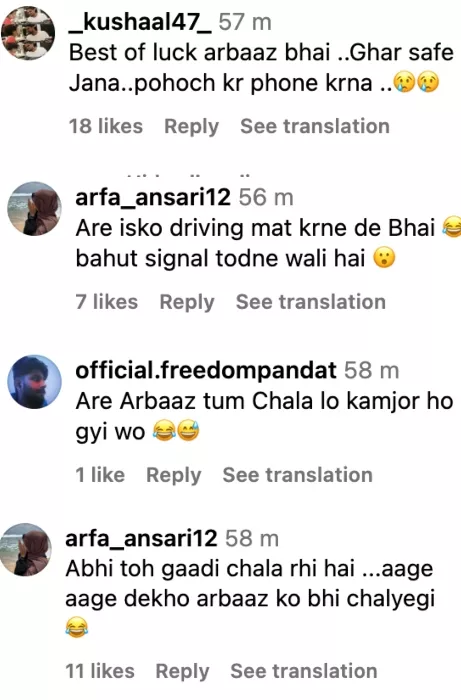Open arfa_ansari12 avatar on driving comment
Viewport: 461px width, 700px height.
coord(34,208)
